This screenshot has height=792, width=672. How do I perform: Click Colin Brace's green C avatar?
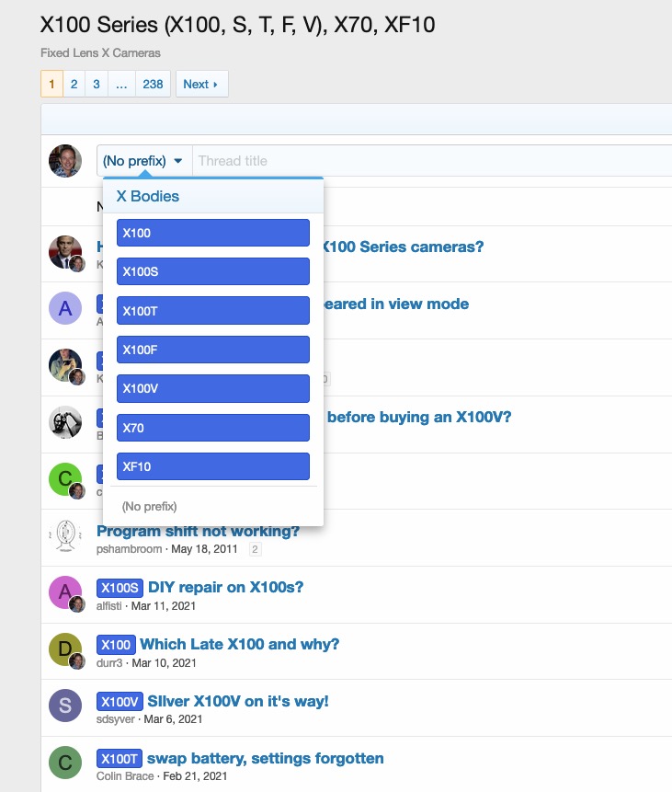pos(65,763)
